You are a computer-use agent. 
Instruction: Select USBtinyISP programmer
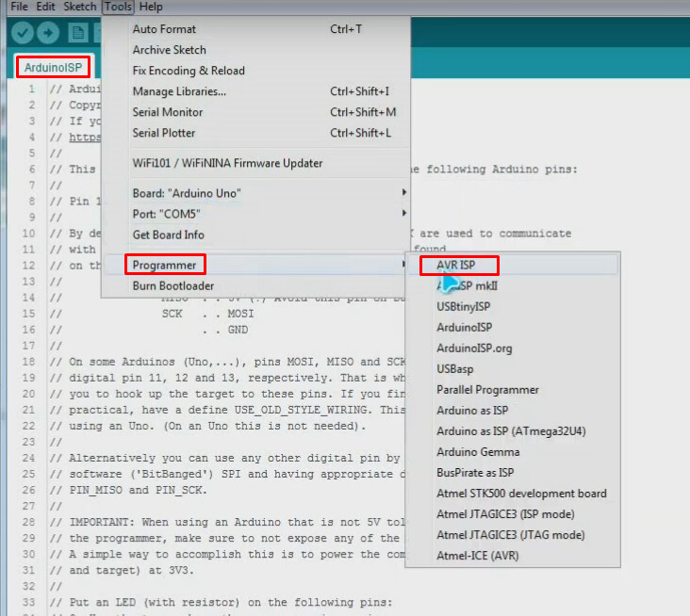pyautogui.click(x=513, y=306)
